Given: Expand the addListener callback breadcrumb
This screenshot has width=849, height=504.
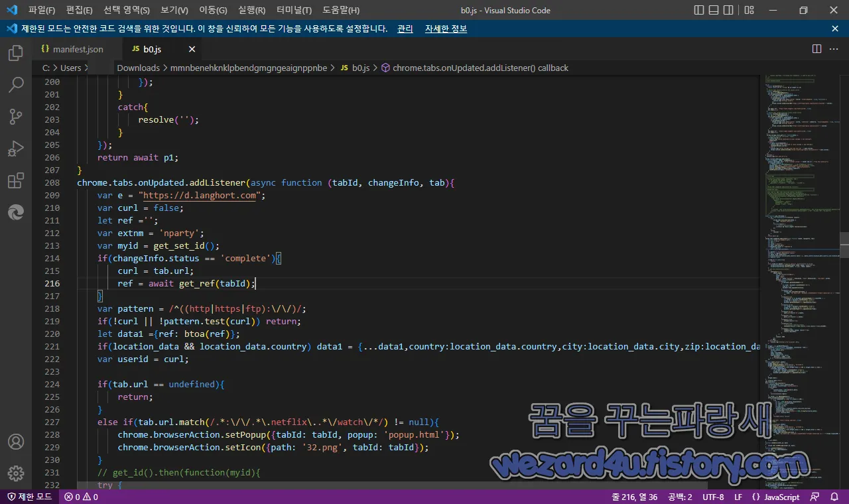Looking at the screenshot, I should [x=474, y=68].
